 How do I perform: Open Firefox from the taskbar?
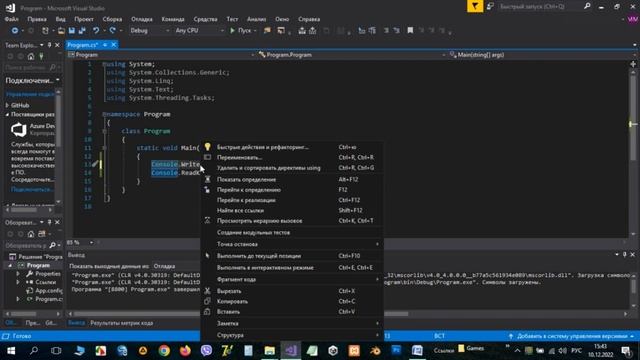pos(185,351)
